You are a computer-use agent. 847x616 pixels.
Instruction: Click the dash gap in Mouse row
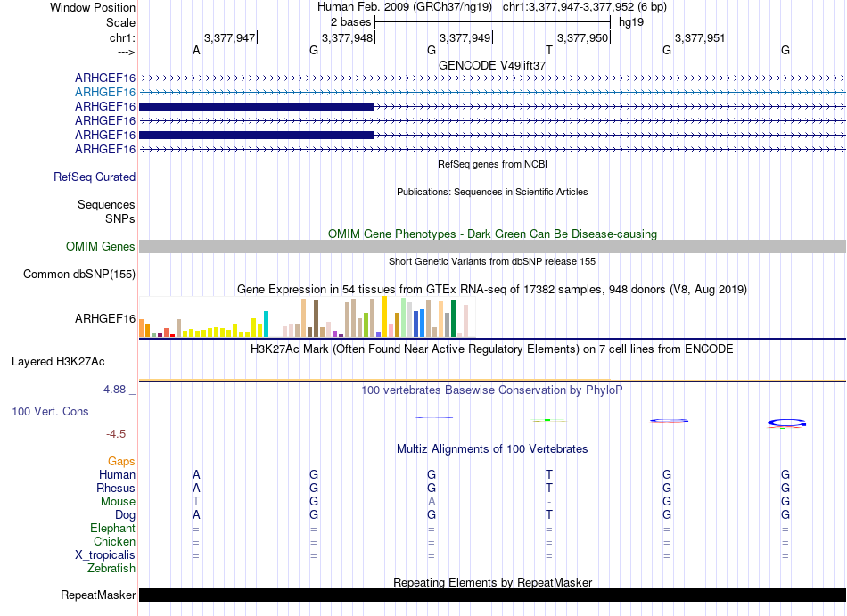tap(549, 502)
